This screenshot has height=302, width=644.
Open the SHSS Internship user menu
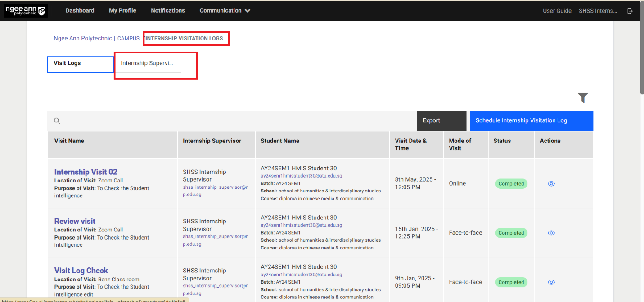tap(598, 11)
